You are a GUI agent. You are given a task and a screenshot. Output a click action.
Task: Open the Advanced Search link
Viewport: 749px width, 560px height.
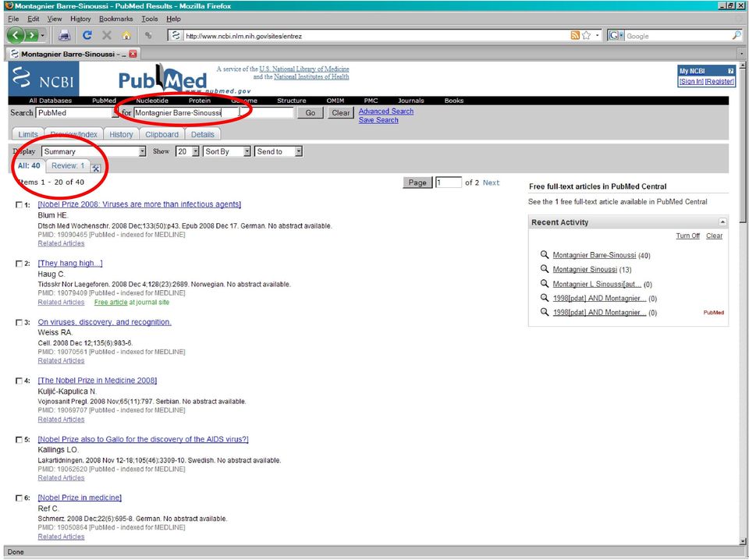(x=386, y=112)
